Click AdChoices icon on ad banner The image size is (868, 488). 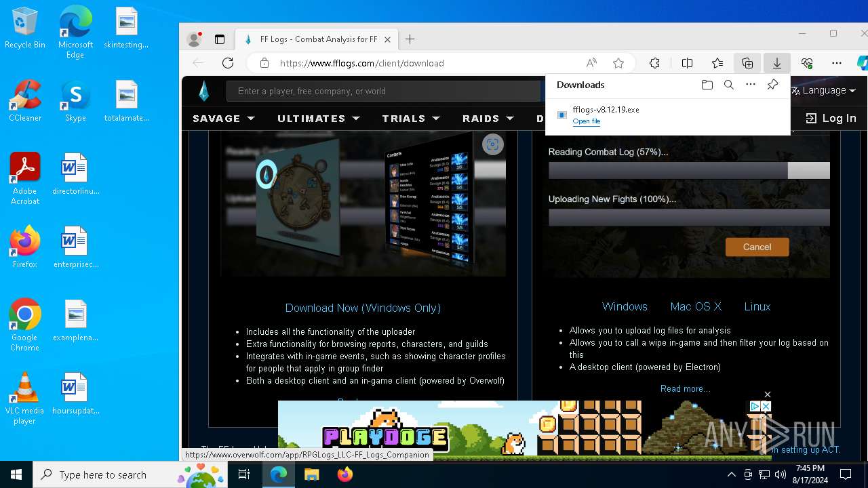pyautogui.click(x=754, y=407)
